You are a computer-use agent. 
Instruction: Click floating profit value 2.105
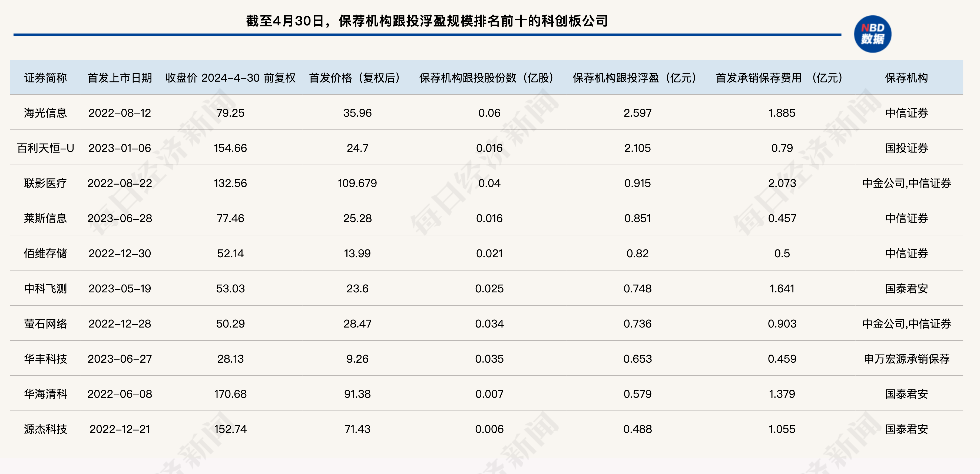click(x=637, y=148)
